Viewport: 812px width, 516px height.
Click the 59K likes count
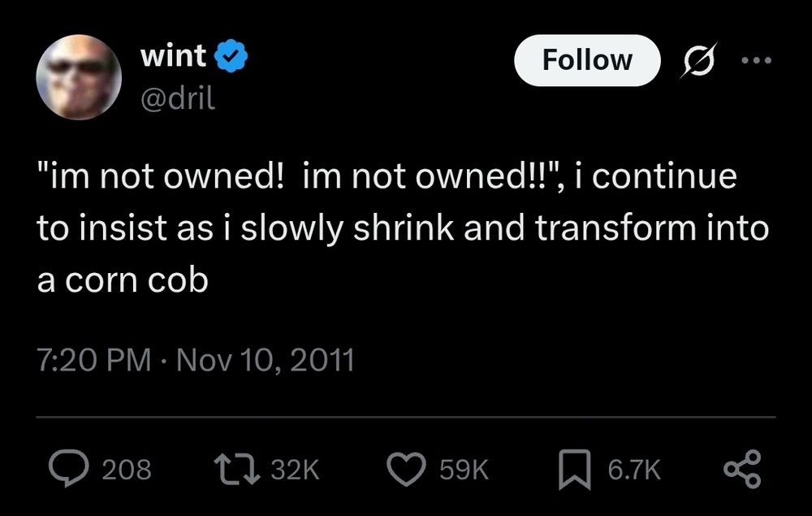(463, 468)
